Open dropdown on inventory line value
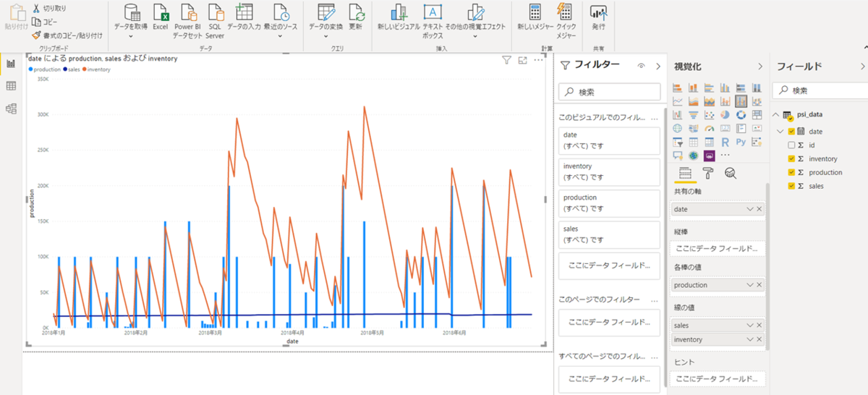This screenshot has height=395, width=868. (750, 339)
